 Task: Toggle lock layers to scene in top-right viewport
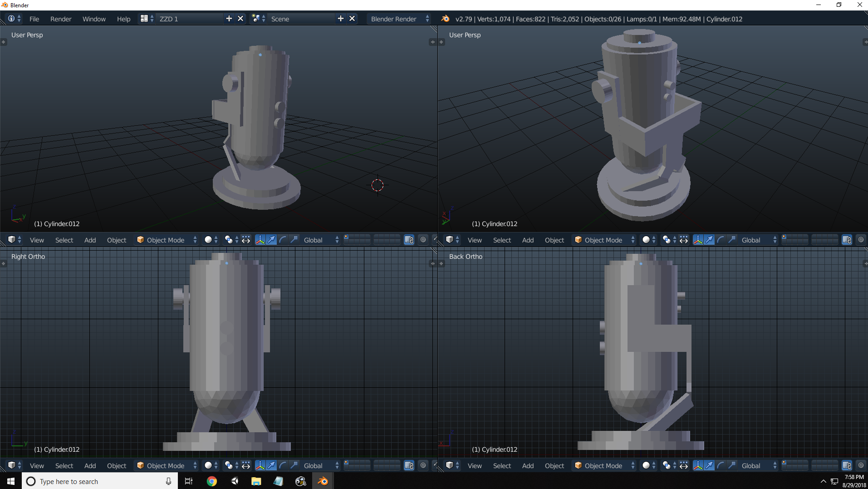[847, 240]
